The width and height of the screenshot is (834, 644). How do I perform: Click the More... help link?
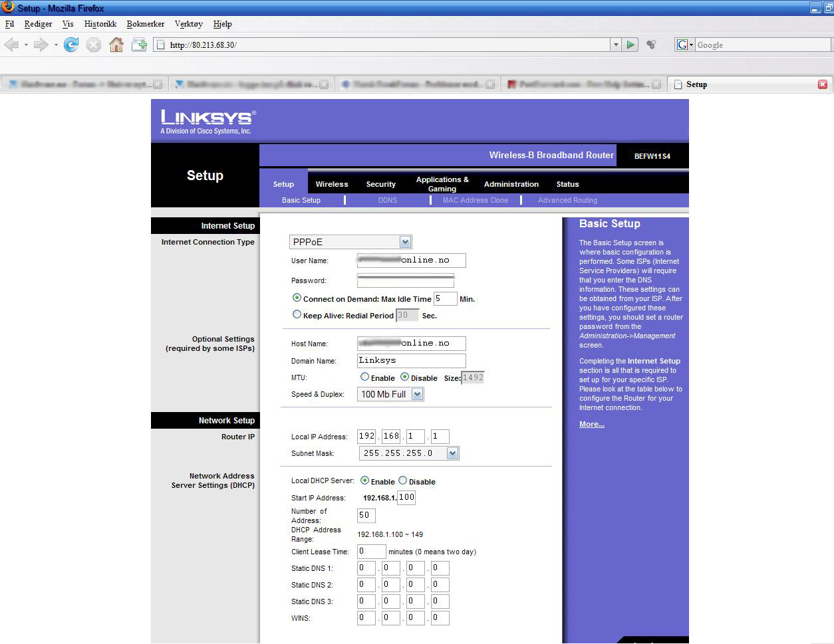592,424
